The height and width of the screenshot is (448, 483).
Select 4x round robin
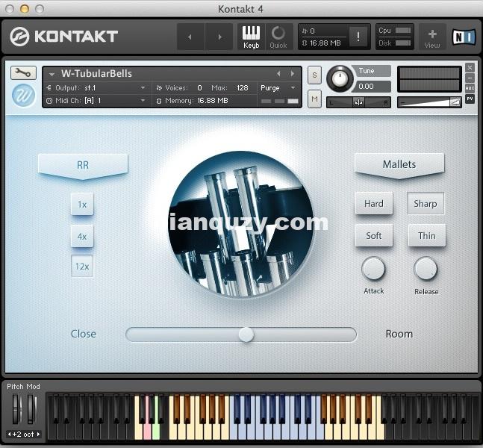82,237
